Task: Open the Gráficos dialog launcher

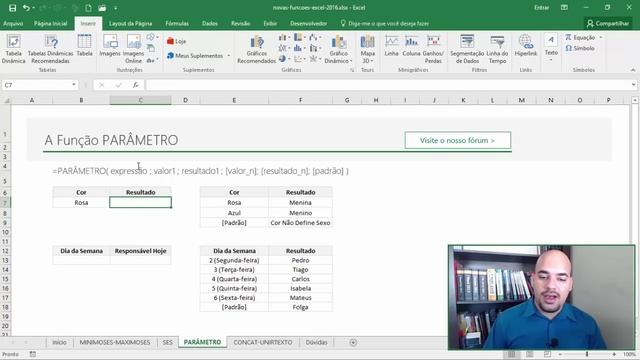Action: [352, 70]
